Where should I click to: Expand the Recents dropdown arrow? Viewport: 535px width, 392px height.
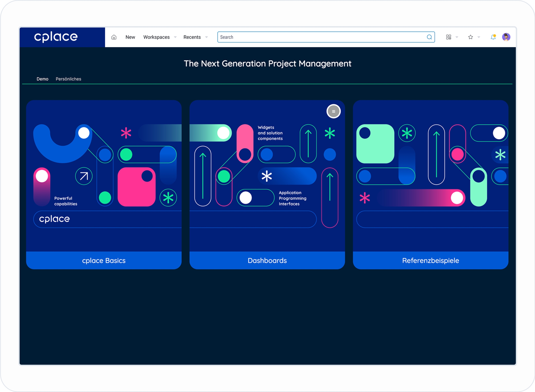(206, 37)
